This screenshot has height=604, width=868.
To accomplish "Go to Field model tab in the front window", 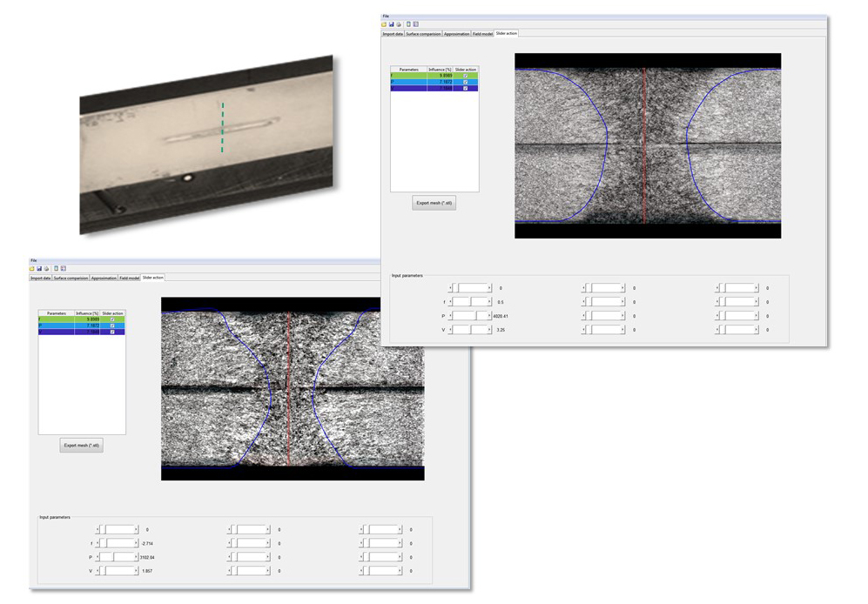I will pos(482,34).
